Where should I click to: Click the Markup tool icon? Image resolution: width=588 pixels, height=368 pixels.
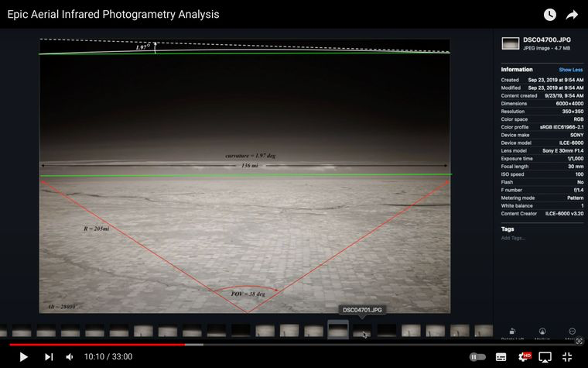542,332
